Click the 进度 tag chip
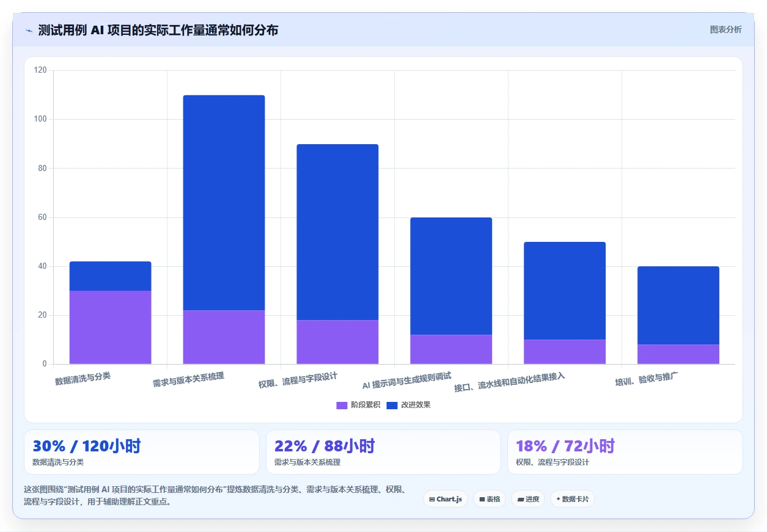This screenshot has height=532, width=767. [x=528, y=499]
